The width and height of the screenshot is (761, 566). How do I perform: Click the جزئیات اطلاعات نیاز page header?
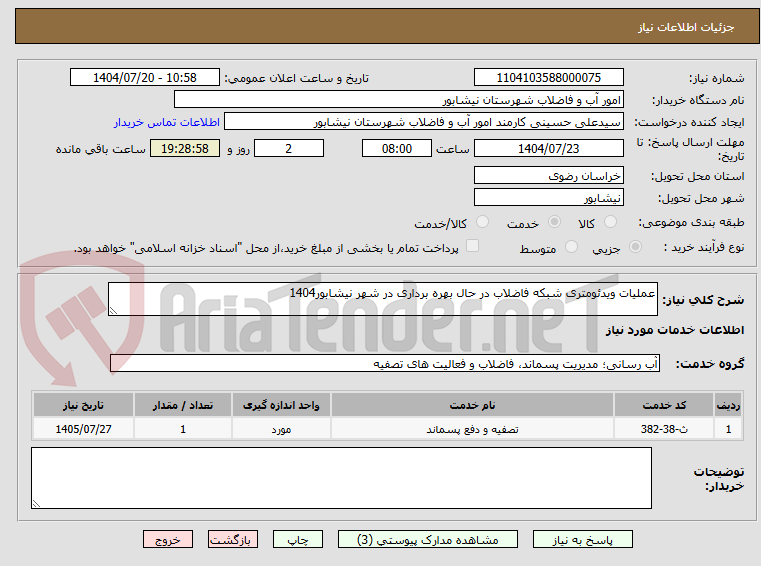click(x=685, y=27)
